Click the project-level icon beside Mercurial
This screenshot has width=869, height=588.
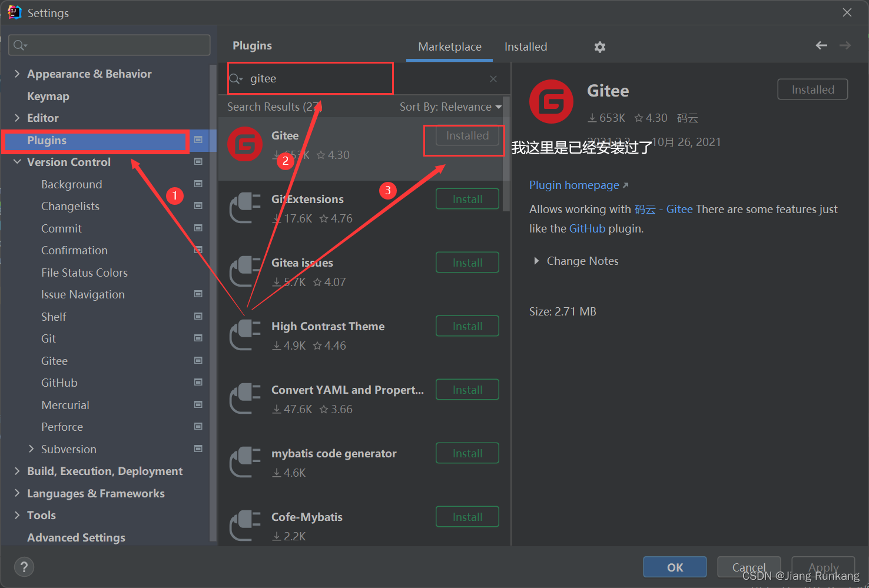(x=198, y=405)
